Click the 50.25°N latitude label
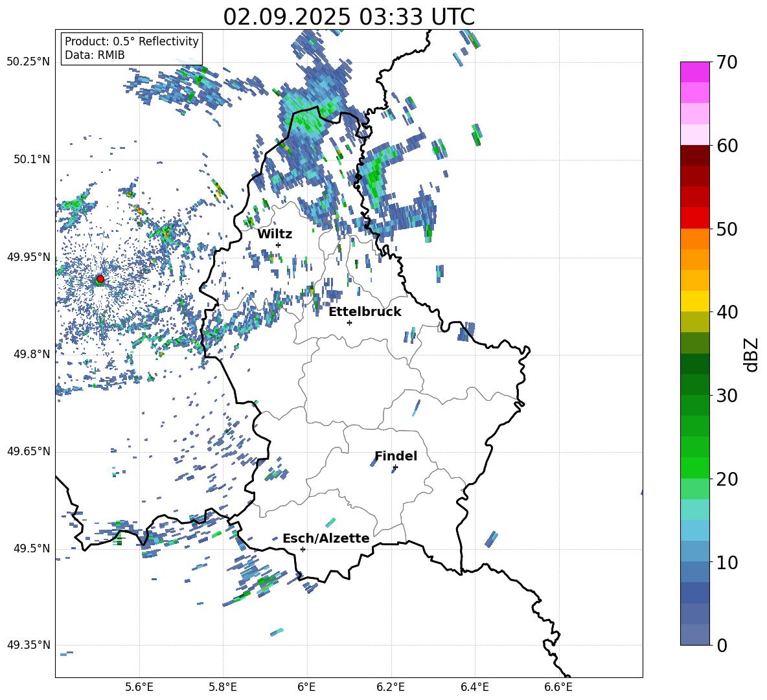The width and height of the screenshot is (767, 700). pyautogui.click(x=29, y=62)
